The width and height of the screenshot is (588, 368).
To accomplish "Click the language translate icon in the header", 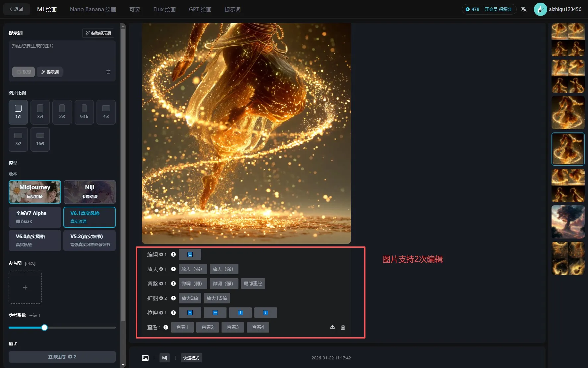I will (x=524, y=9).
